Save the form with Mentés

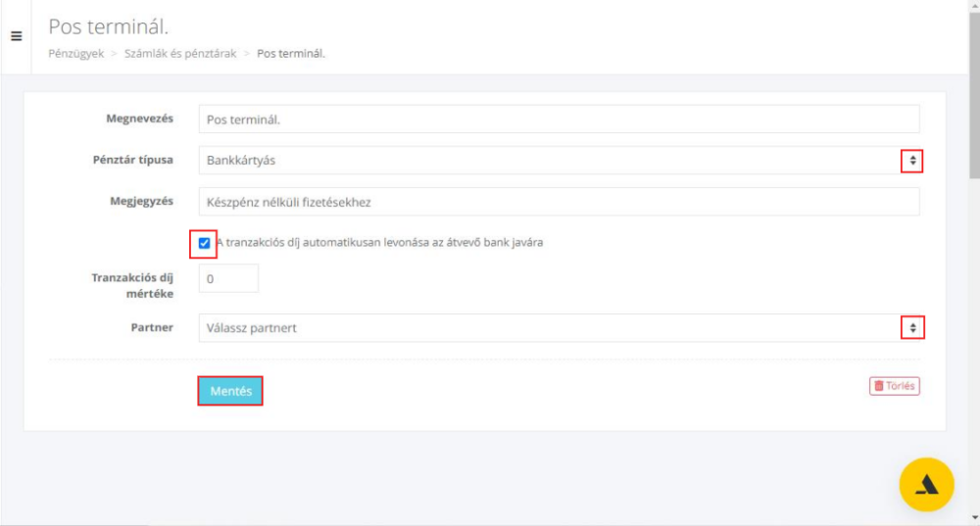pos(230,391)
